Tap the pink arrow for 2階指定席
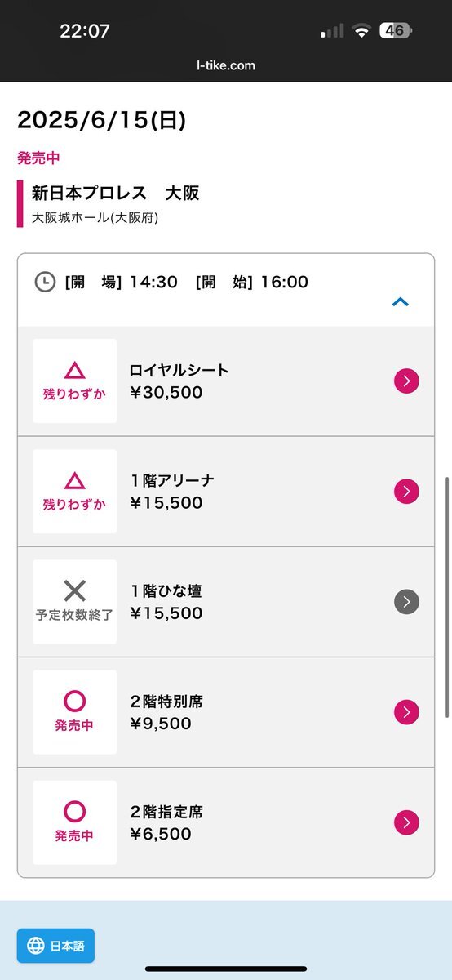This screenshot has width=452, height=980. (406, 822)
